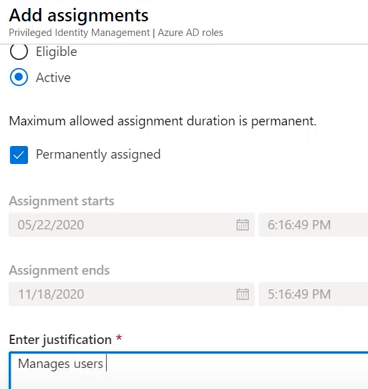Click the Active label text
Viewport: 368px width, 389px height.
[53, 78]
